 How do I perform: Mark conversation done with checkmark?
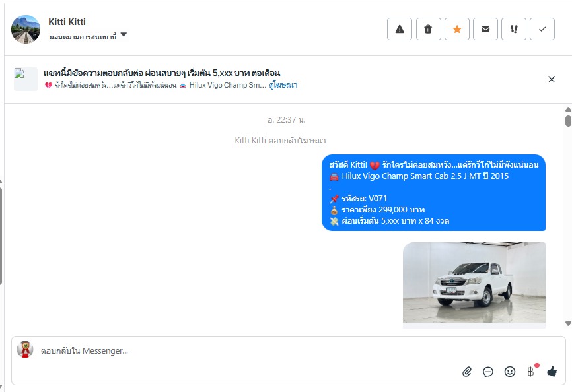[542, 29]
